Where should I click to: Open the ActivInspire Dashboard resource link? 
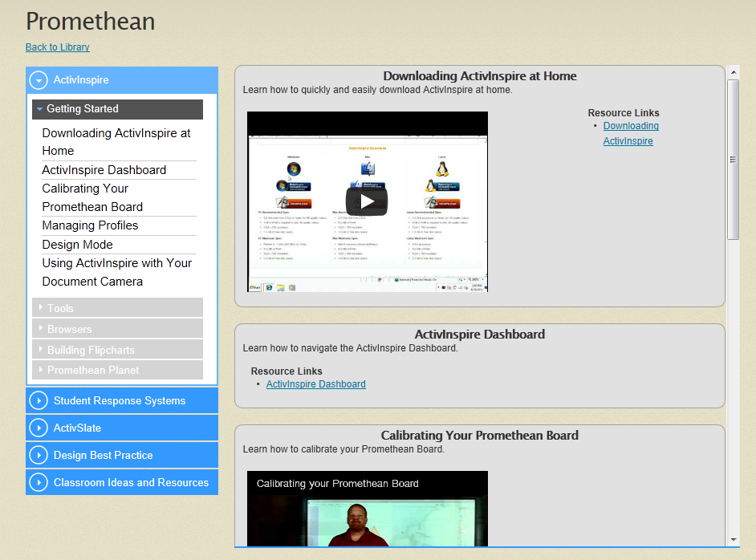(x=316, y=384)
